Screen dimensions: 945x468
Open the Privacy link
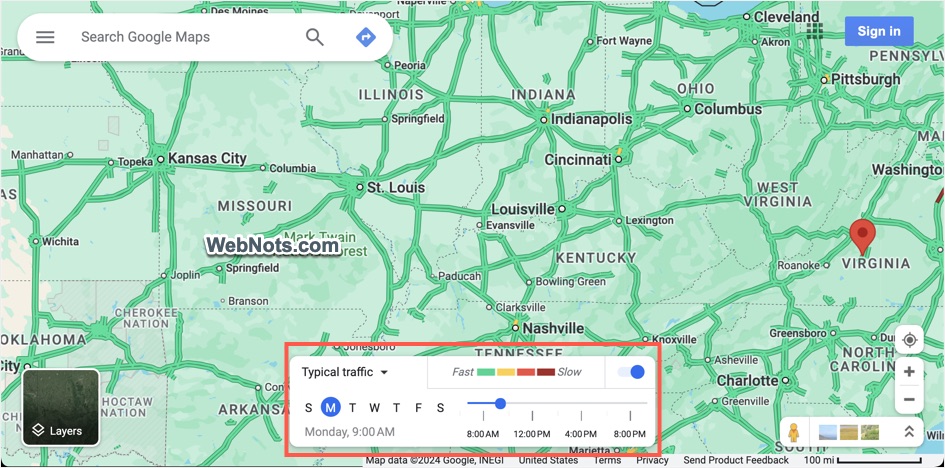point(652,460)
